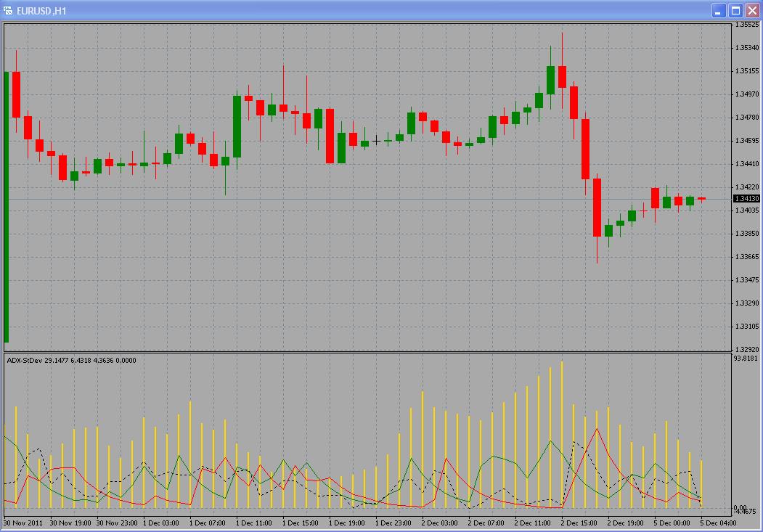Click the tallest yellow ADX histogram bar
The width and height of the screenshot is (763, 532).
coord(563,435)
